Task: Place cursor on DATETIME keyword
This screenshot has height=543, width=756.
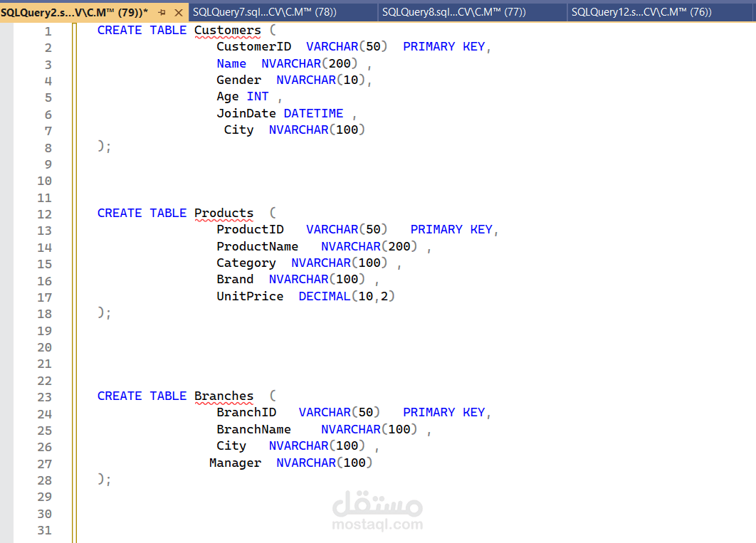Action: (x=313, y=114)
